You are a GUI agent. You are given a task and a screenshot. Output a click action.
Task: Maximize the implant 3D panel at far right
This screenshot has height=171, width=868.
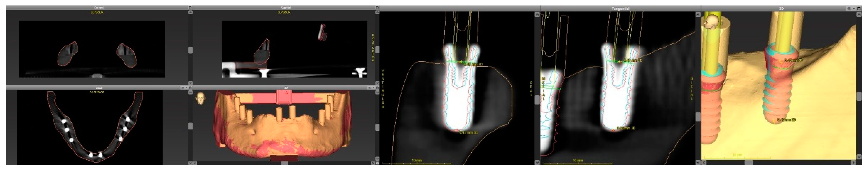(859, 8)
